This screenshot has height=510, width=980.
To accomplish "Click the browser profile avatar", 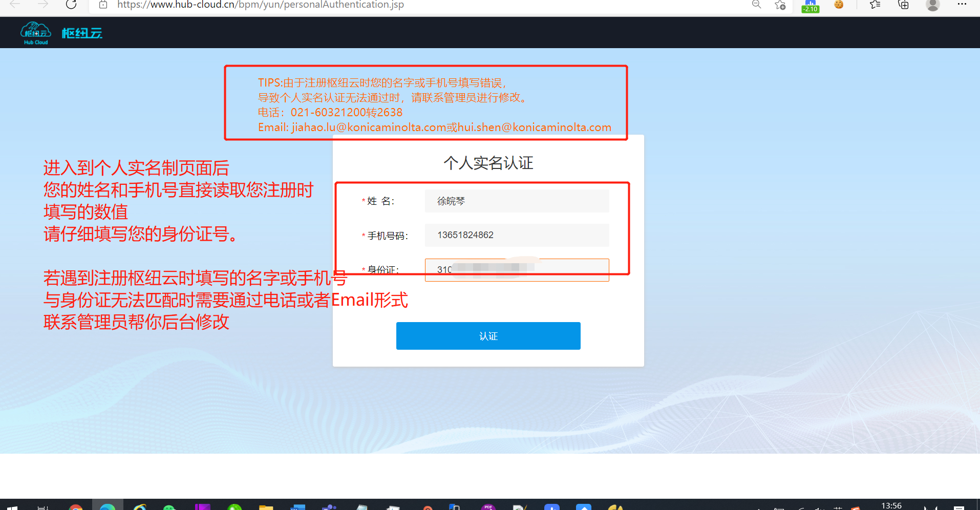I will pos(933,5).
